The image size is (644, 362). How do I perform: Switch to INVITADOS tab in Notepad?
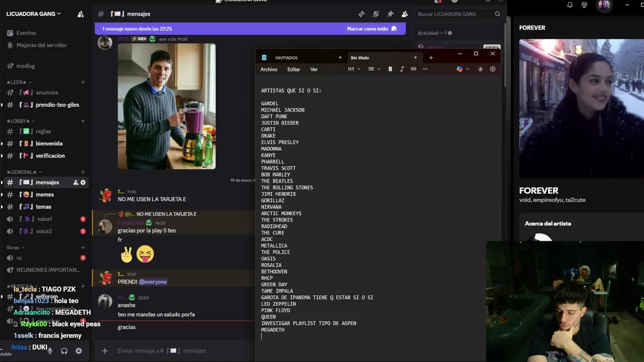coord(286,58)
